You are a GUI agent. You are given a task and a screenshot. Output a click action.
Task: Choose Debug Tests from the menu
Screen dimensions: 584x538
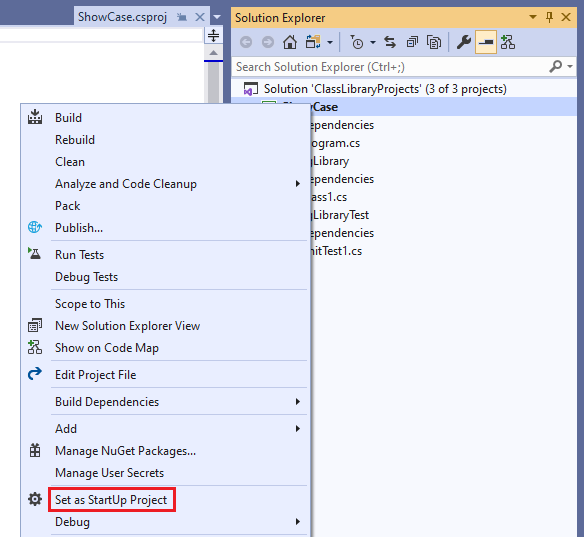(x=86, y=277)
